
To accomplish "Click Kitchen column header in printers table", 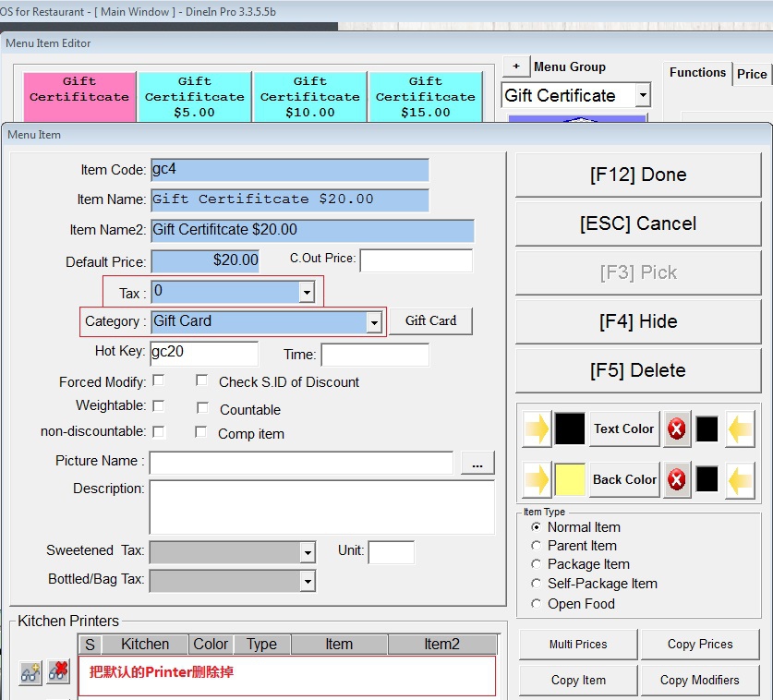I will point(145,645).
